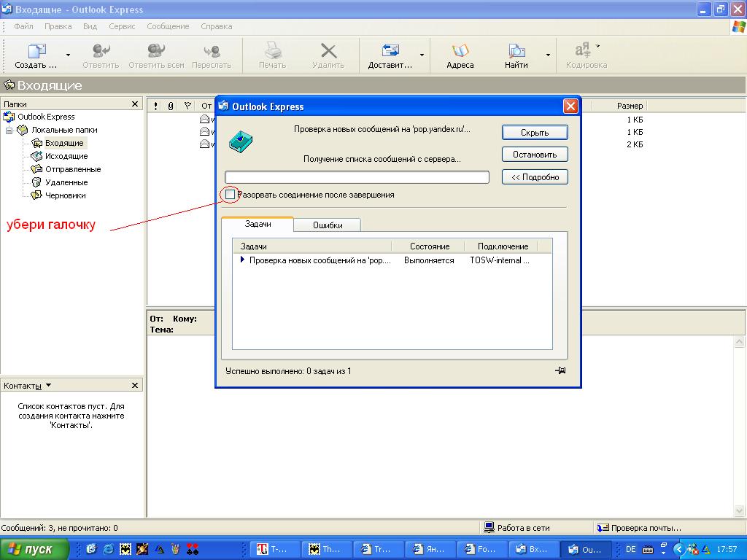This screenshot has height=560, width=747.
Task: Click the пуск Start button
Action: (x=34, y=549)
